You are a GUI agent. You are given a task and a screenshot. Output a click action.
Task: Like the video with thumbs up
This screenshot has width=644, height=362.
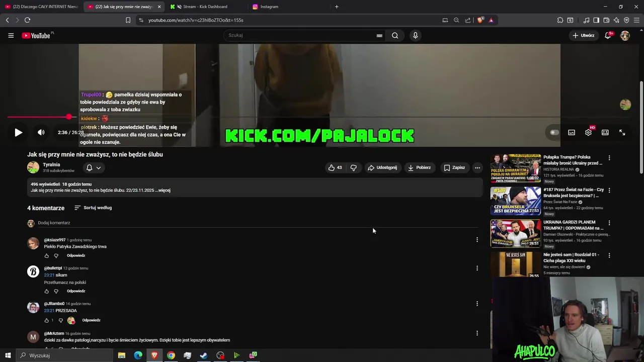click(x=335, y=168)
